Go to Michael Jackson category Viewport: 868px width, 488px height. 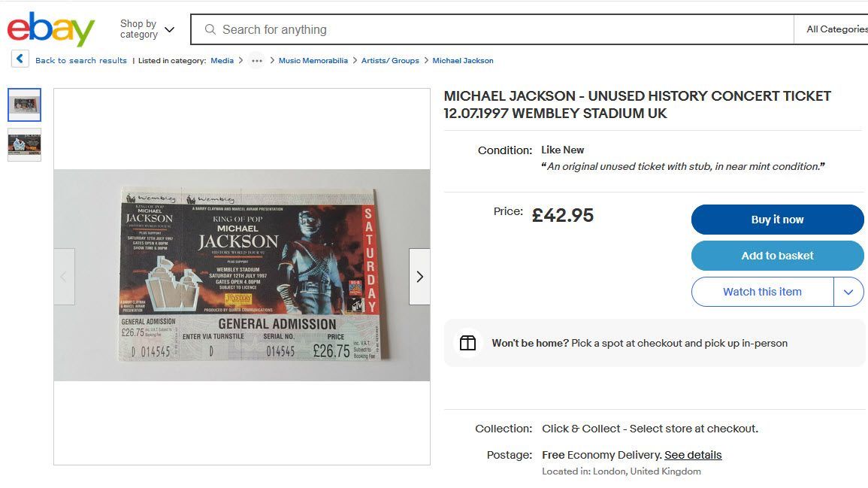pyautogui.click(x=463, y=60)
